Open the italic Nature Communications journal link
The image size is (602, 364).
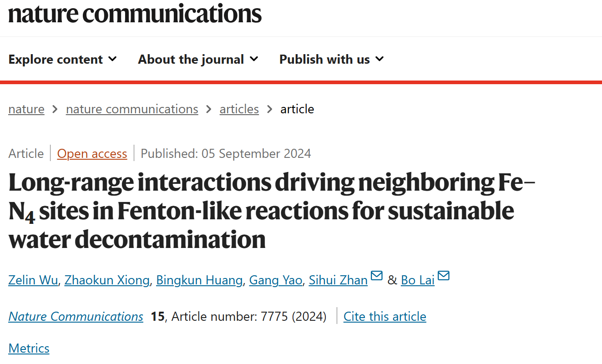[x=76, y=316]
